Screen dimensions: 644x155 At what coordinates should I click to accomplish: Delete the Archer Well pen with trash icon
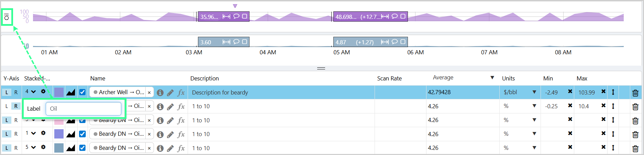coord(635,93)
